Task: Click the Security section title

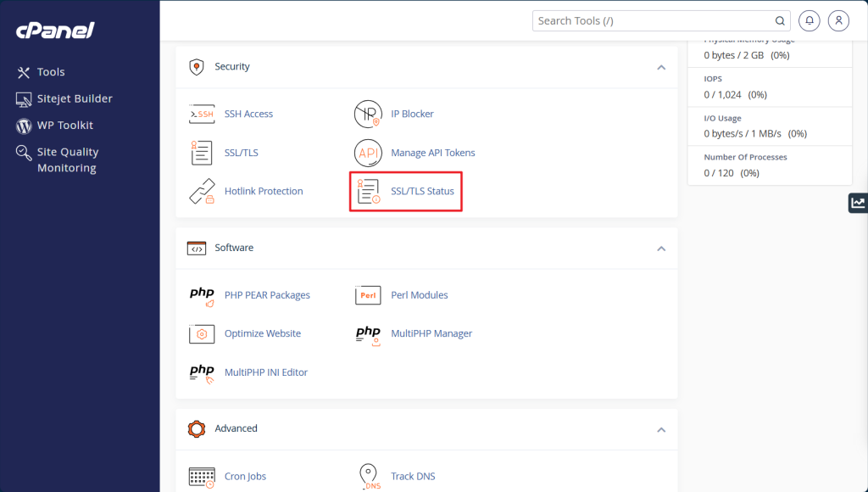Action: coord(232,66)
